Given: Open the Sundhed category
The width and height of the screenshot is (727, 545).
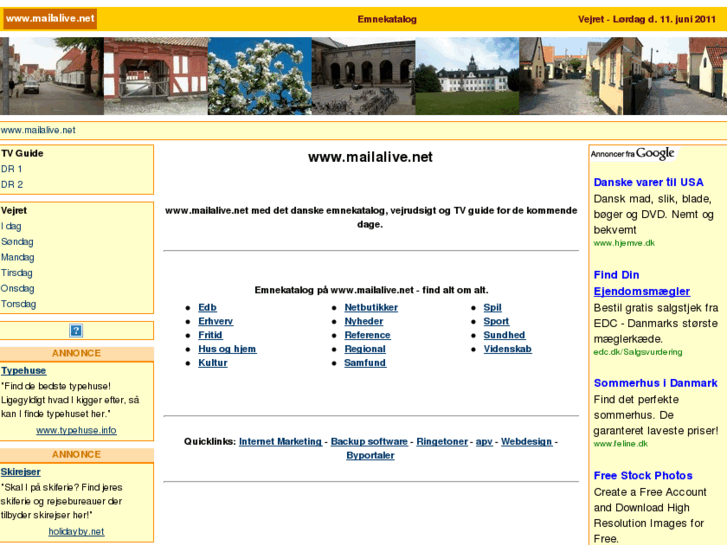Looking at the screenshot, I should (504, 335).
